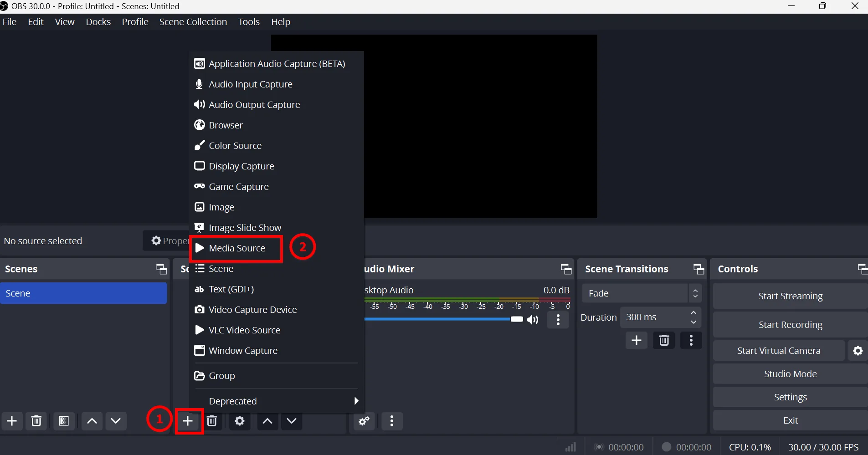Click Start Virtual Camera
This screenshot has height=455, width=868.
pyautogui.click(x=779, y=351)
